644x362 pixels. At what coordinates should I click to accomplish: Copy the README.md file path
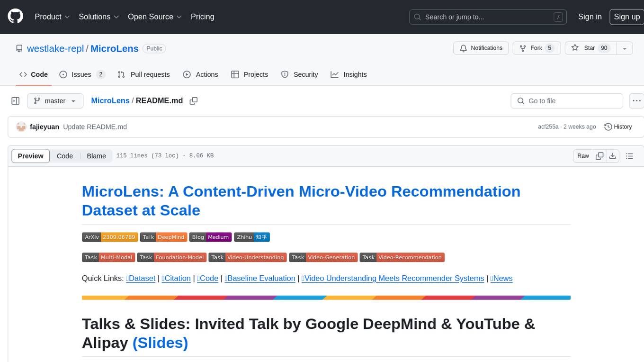click(193, 101)
